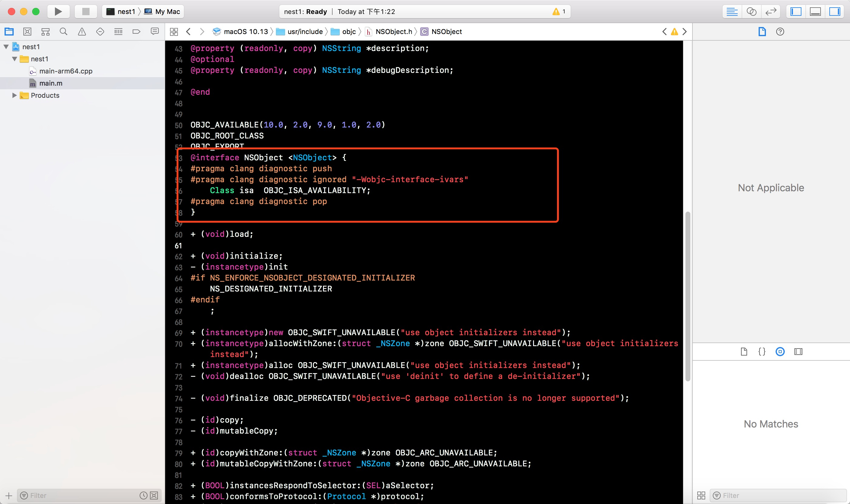
Task: Open the Quick Help inspector icon
Action: (780, 32)
